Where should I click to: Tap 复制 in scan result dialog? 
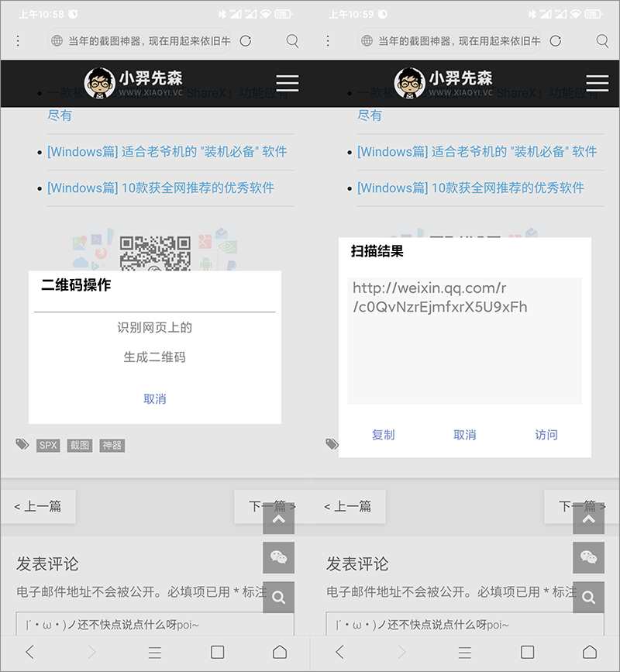click(x=383, y=435)
